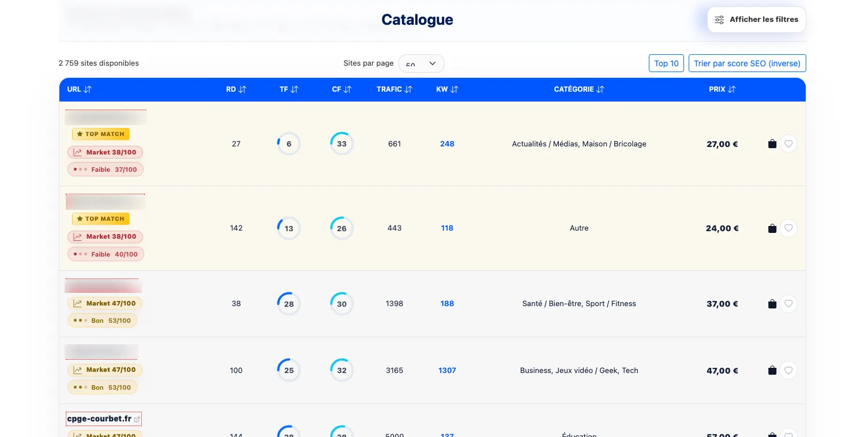The image size is (868, 437).
Task: Add the 27,00 € site to cart
Action: pos(772,144)
